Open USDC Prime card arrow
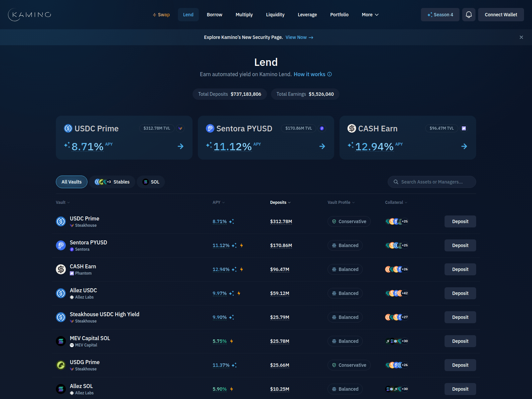Viewport: 532px width, 399px height. (181, 146)
